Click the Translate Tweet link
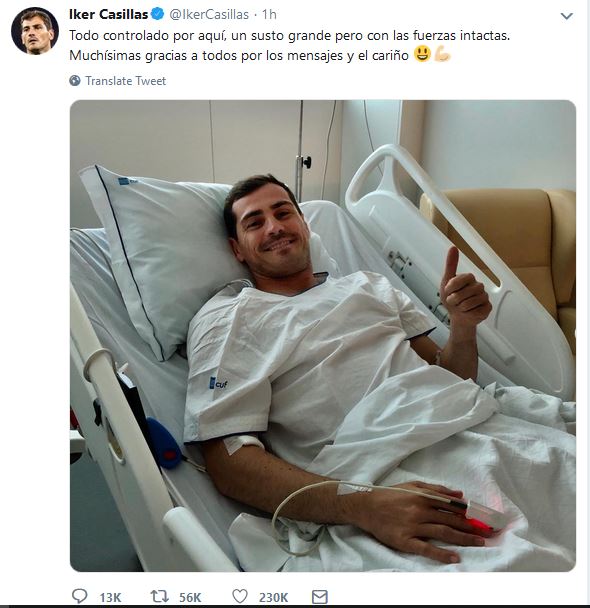 click(x=126, y=81)
